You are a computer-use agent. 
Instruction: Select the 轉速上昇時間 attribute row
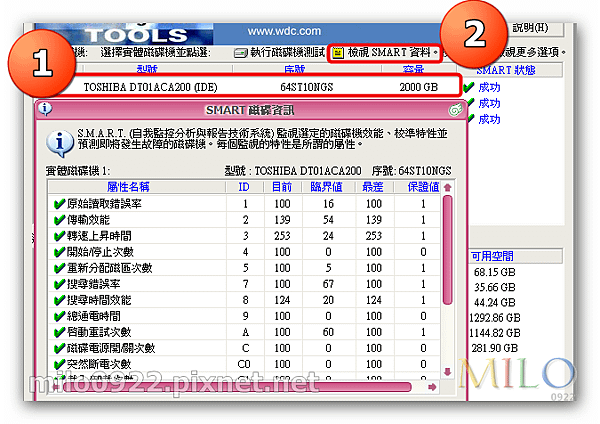(x=244, y=236)
